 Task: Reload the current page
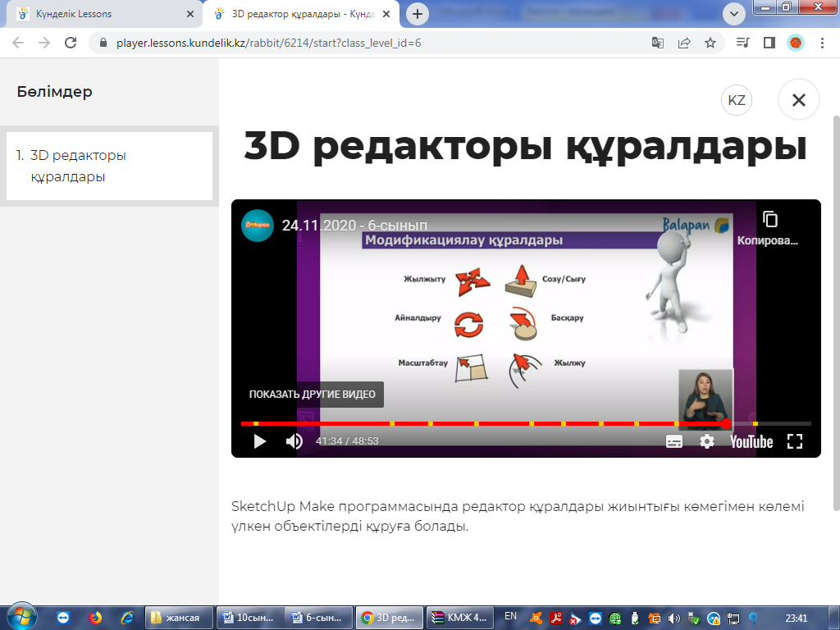click(71, 43)
